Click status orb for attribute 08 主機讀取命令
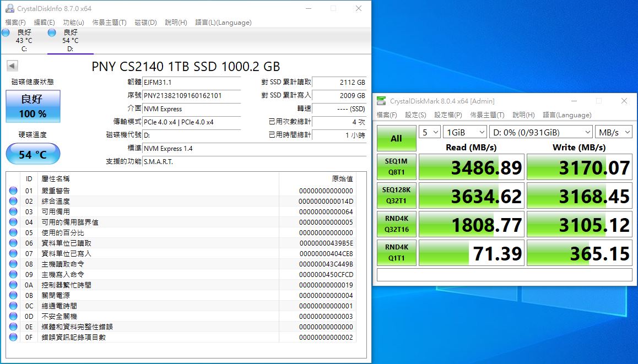Image resolution: width=638 pixels, height=364 pixels. pos(13,264)
